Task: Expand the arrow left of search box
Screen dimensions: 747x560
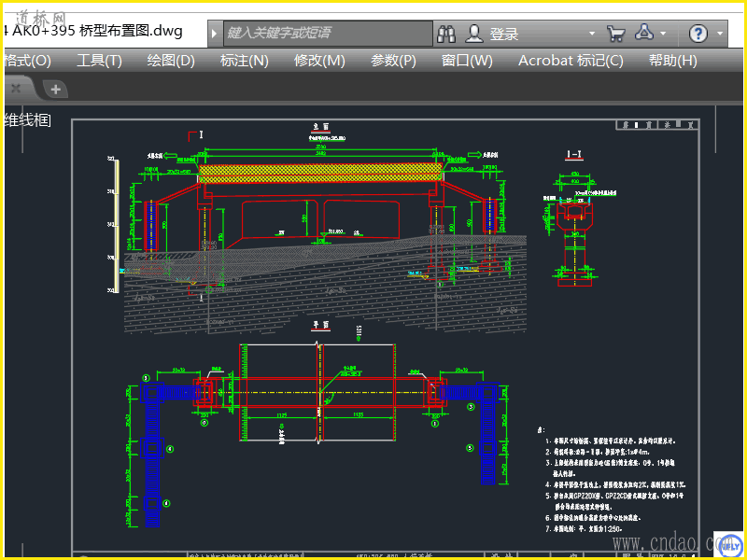Action: (x=215, y=34)
